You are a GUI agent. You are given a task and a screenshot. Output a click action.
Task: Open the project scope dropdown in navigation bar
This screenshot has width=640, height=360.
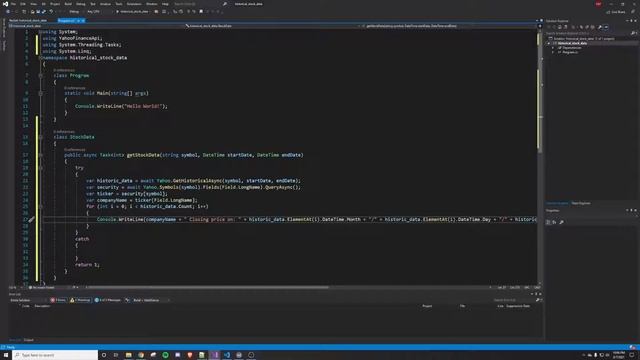tap(96, 26)
